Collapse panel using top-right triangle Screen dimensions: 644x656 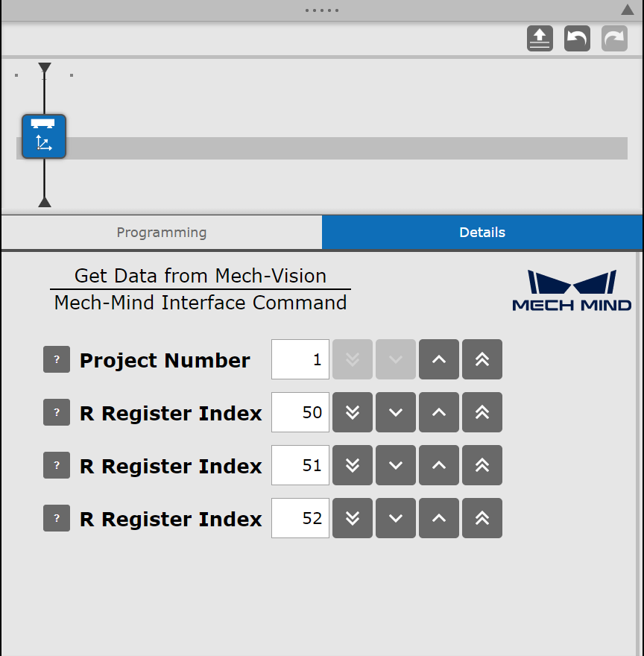pos(628,10)
